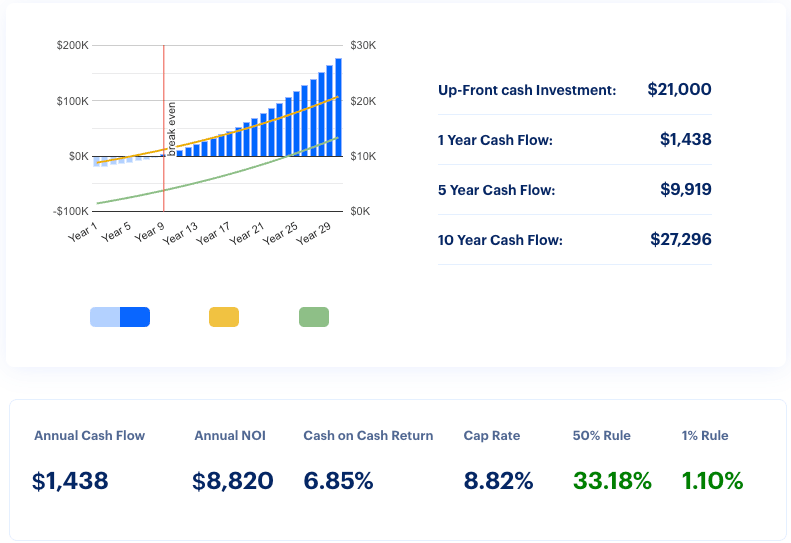
Task: Click the 1% Rule heading
Action: point(705,436)
